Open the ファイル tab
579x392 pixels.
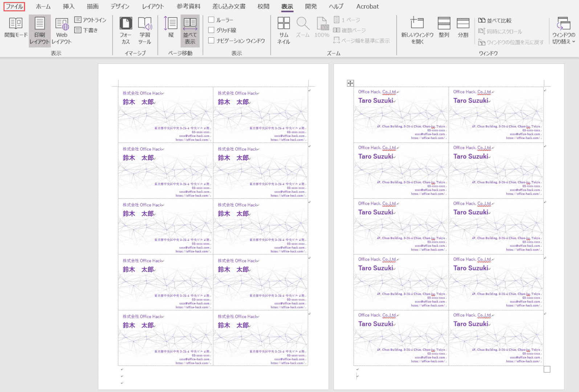[14, 7]
